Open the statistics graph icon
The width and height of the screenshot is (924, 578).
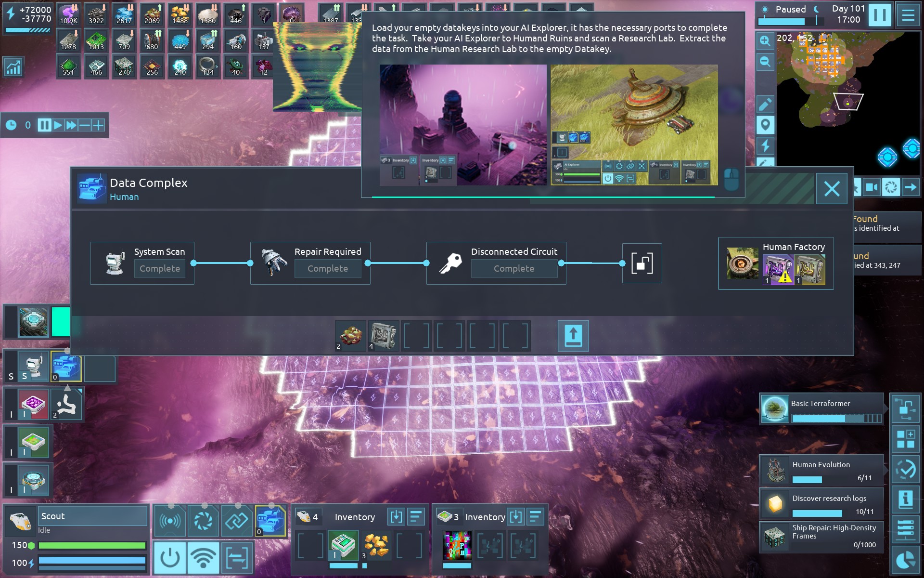click(x=13, y=67)
